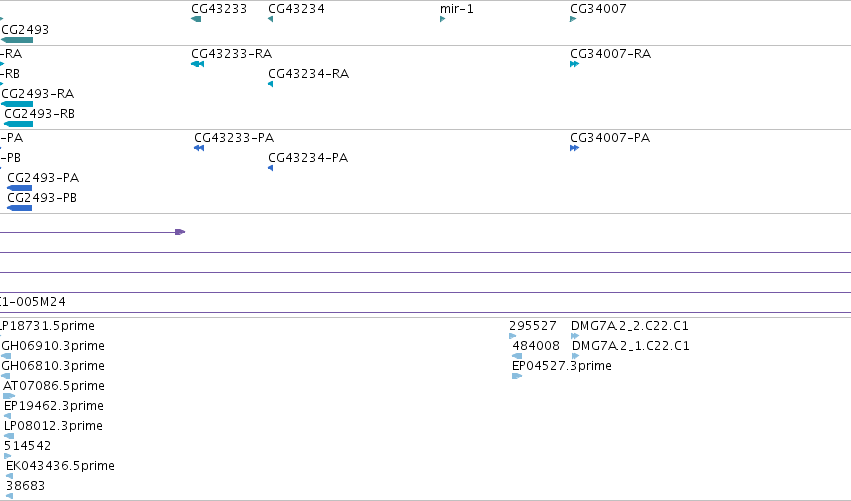
Task: Open EST LP18731.5prime label
Action: click(x=47, y=326)
